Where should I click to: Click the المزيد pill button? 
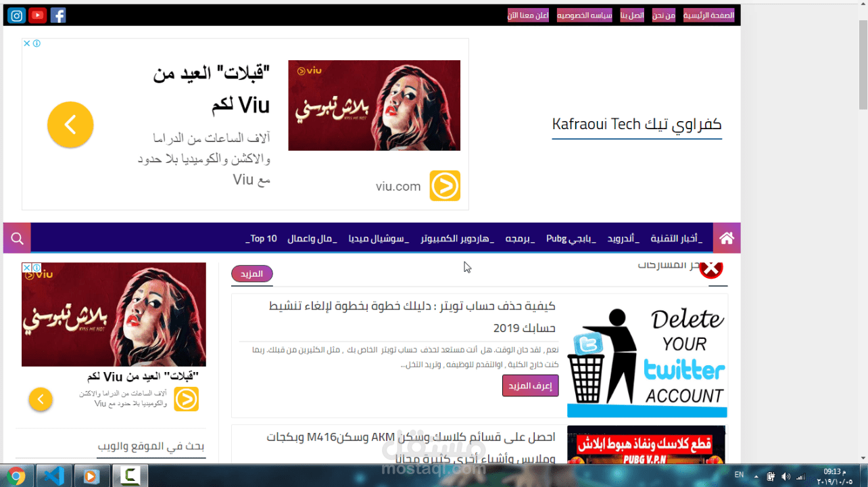pos(252,274)
